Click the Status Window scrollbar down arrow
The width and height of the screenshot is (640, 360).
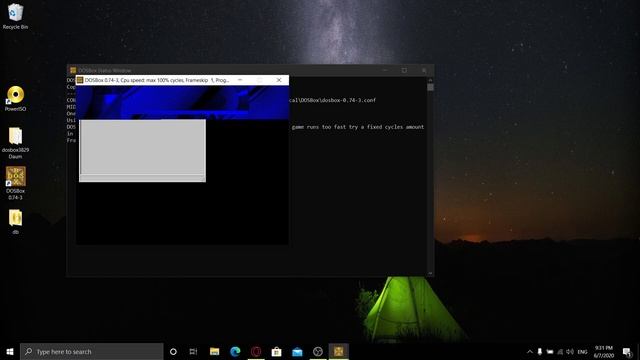[430, 273]
